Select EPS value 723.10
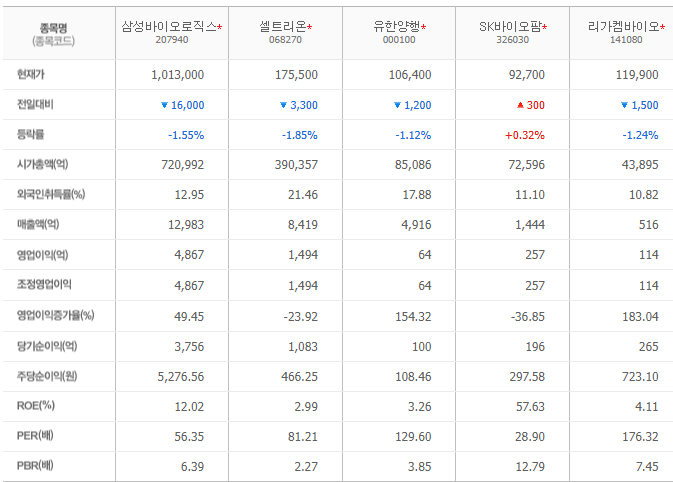This screenshot has width=673, height=482. tap(640, 377)
